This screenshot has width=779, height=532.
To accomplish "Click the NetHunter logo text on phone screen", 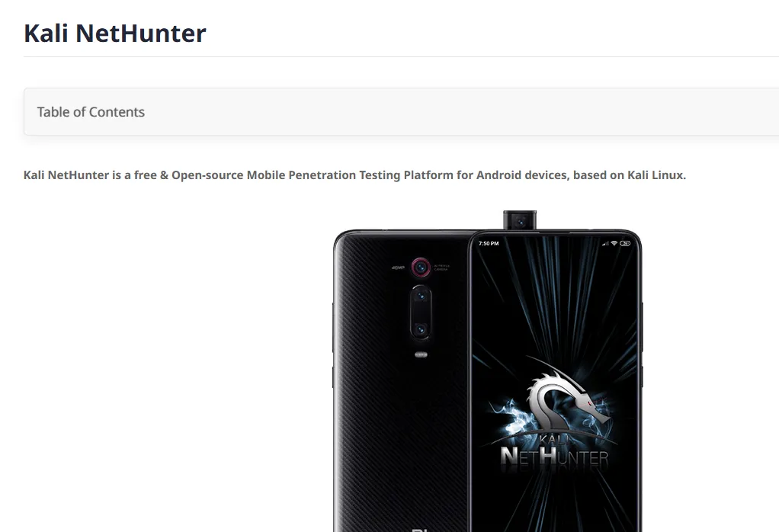I will coord(554,457).
